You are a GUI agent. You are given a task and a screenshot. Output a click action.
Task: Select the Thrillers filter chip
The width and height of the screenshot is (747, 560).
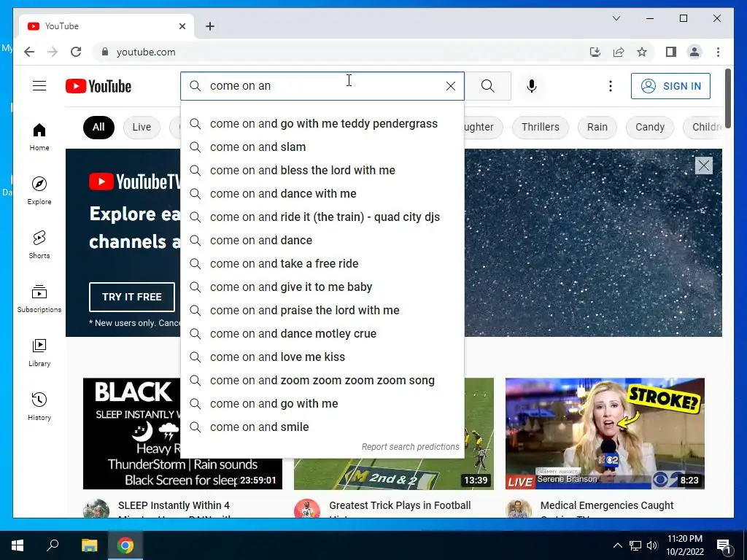pyautogui.click(x=541, y=127)
